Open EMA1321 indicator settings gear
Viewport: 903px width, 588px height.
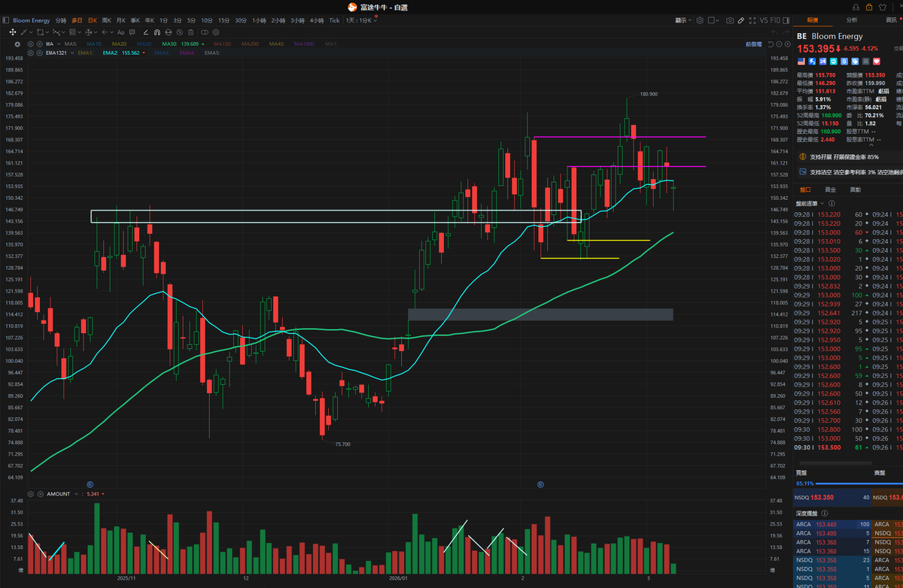30,53
